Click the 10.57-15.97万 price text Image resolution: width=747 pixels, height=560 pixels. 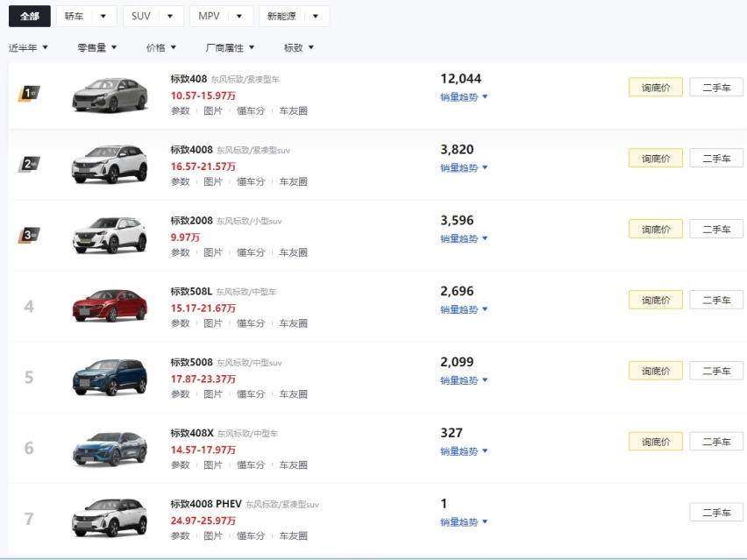(x=203, y=96)
